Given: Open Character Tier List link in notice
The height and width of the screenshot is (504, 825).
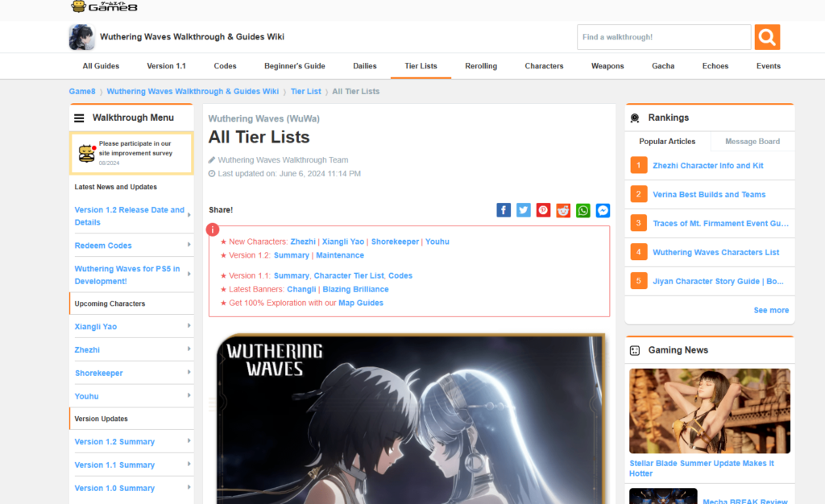Looking at the screenshot, I should click(349, 275).
